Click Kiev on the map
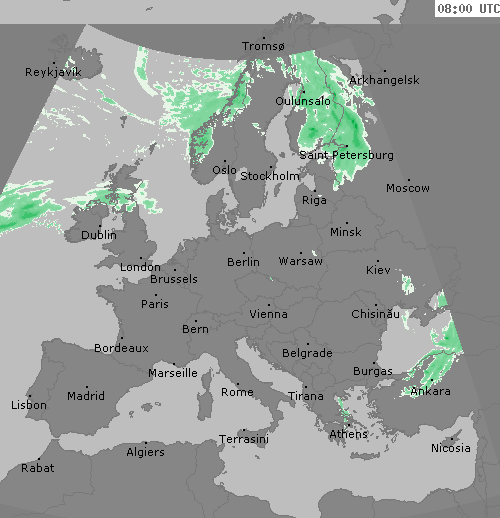The height and width of the screenshot is (518, 500). point(378,270)
